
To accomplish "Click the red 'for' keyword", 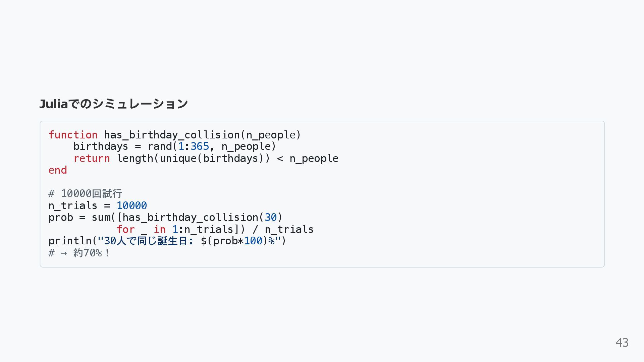I will click(x=125, y=229).
